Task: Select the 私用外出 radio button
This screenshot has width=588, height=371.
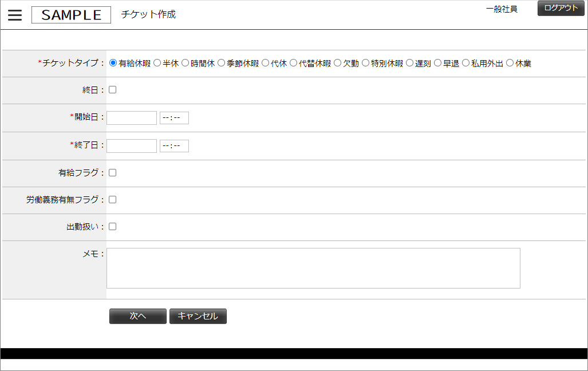Action: click(465, 63)
